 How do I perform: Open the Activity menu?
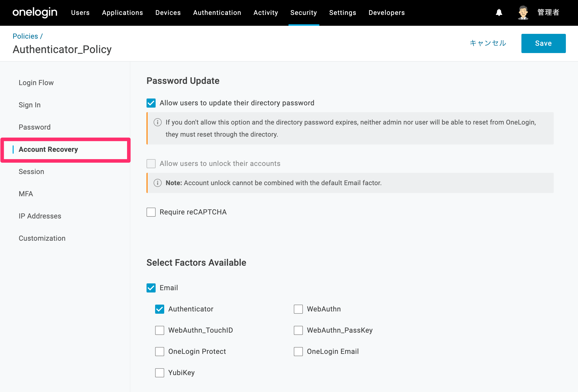[266, 13]
